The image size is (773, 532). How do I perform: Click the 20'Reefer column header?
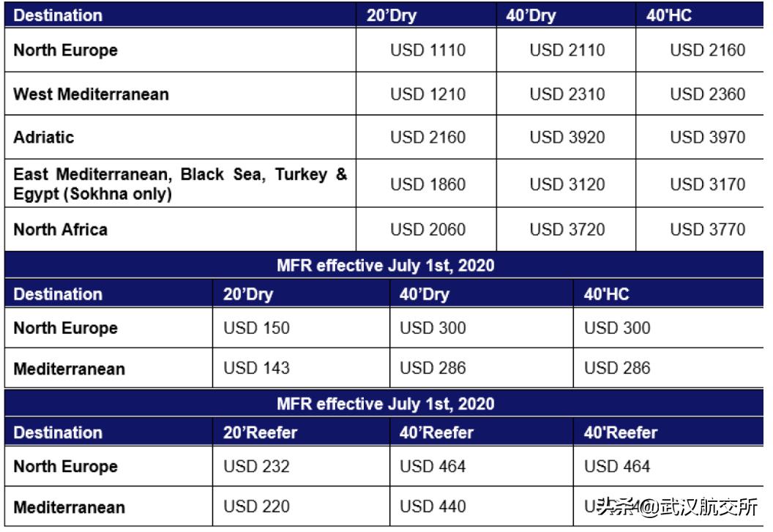(x=261, y=432)
